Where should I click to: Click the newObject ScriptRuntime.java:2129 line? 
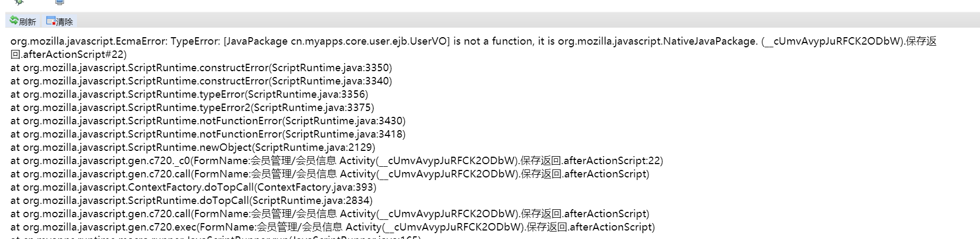pyautogui.click(x=193, y=147)
